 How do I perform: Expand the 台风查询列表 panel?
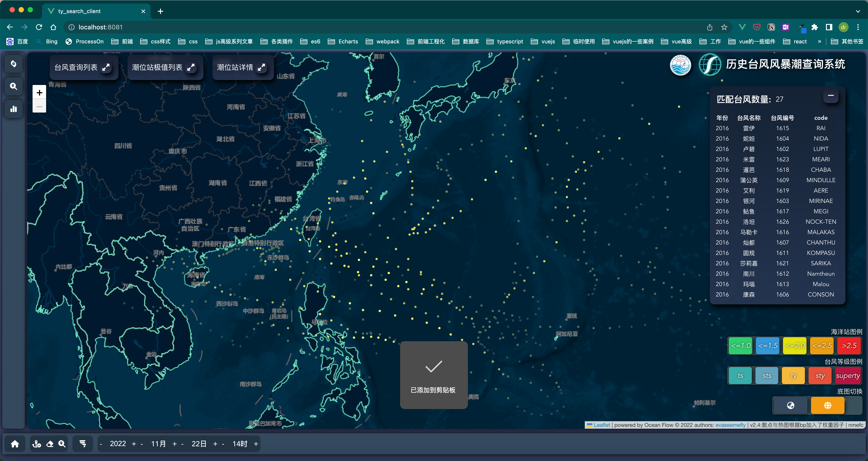tap(106, 67)
